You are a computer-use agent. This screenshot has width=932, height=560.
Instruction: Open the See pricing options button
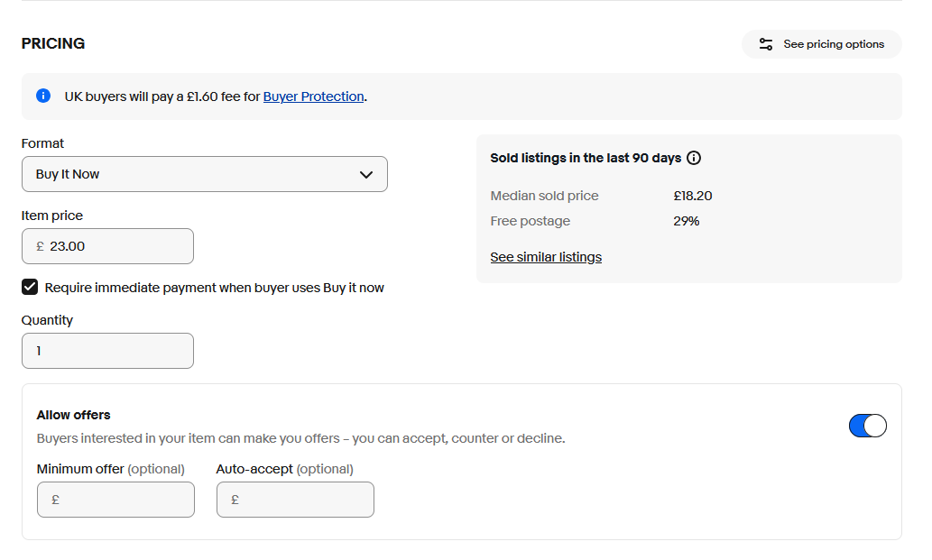click(x=821, y=44)
